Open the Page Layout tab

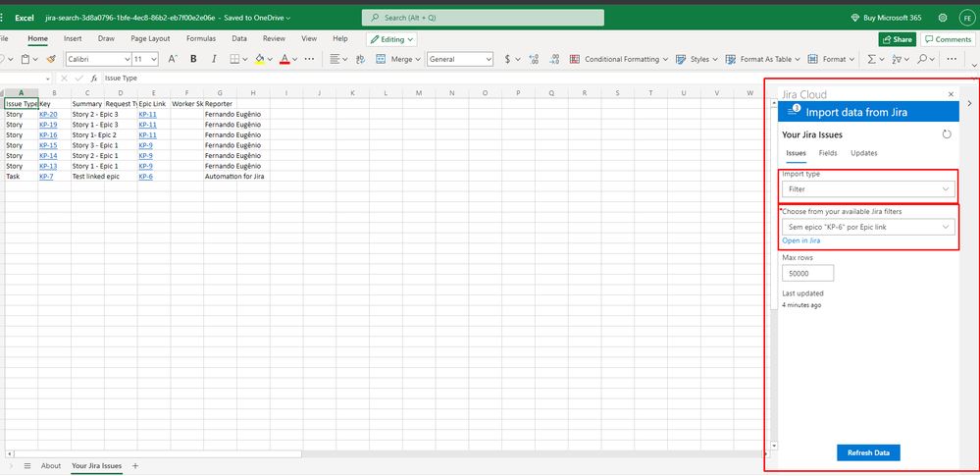point(150,38)
